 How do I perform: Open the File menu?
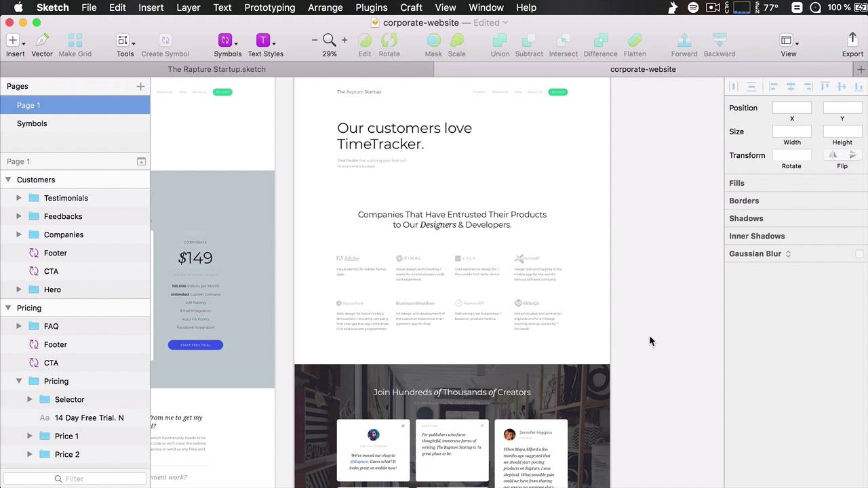pyautogui.click(x=89, y=7)
